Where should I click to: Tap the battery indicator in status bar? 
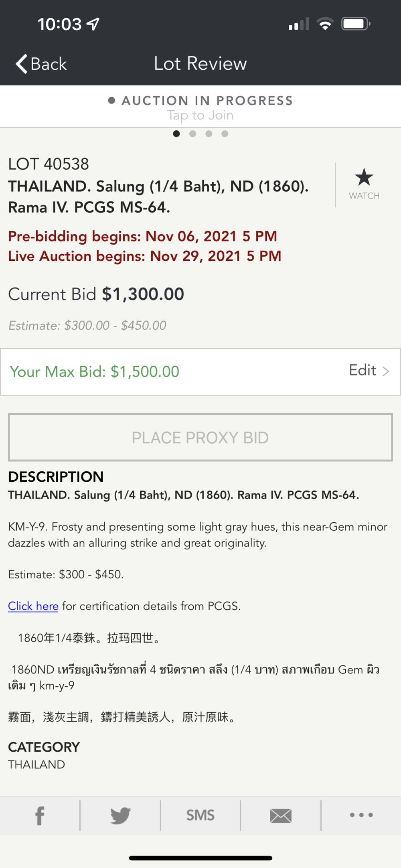(x=355, y=24)
